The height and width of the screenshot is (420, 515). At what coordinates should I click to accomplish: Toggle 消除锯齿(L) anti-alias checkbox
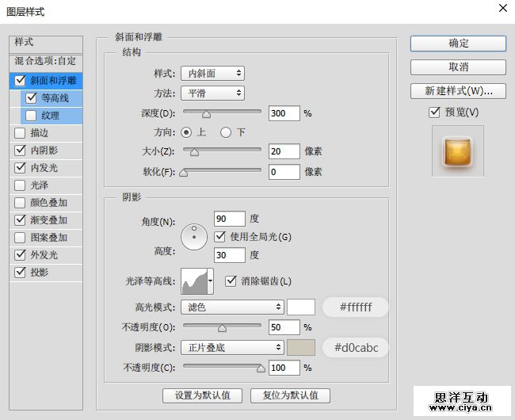231,281
